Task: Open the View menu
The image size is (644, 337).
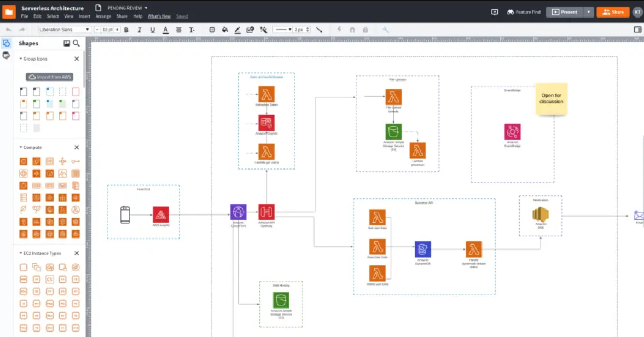Action: [68, 16]
